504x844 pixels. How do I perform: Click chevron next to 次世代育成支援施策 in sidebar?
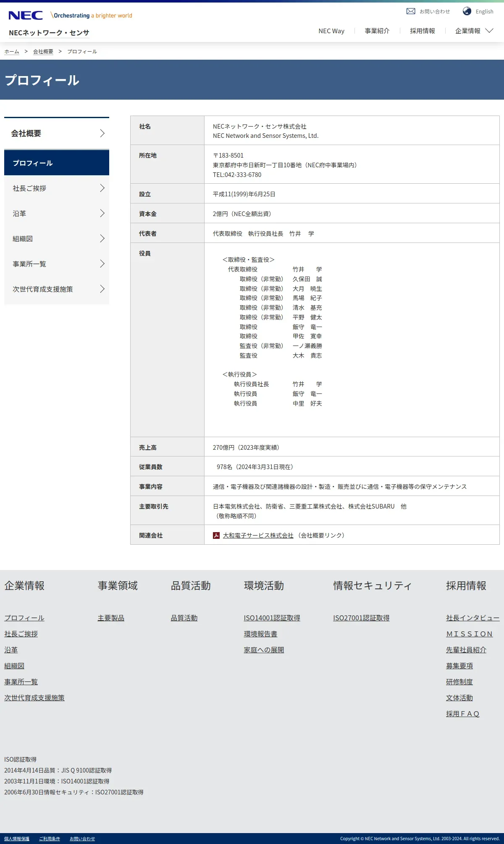point(102,289)
